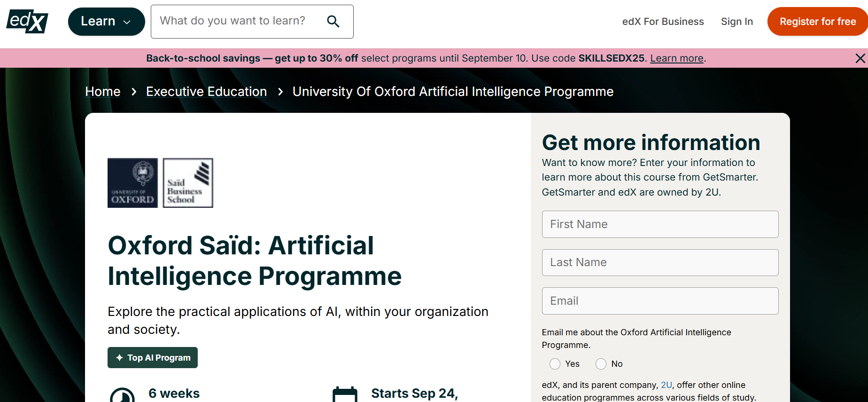
Task: Select No radio for email consent
Action: click(601, 364)
